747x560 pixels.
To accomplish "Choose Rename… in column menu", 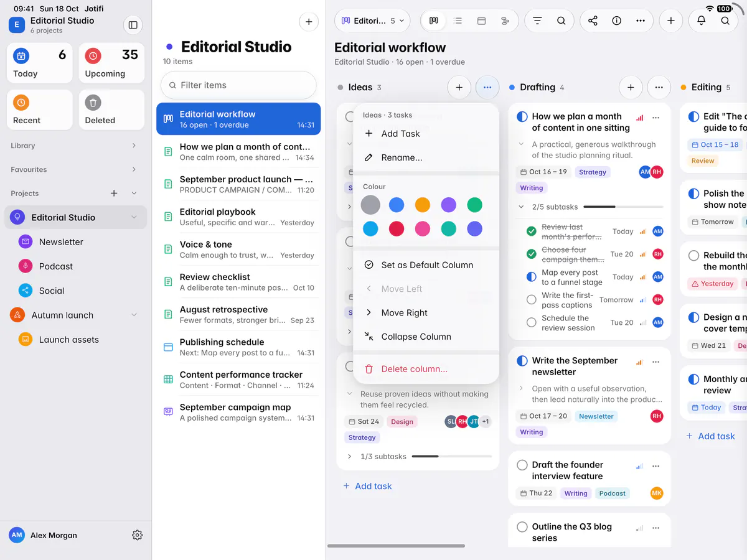I will [426, 157].
